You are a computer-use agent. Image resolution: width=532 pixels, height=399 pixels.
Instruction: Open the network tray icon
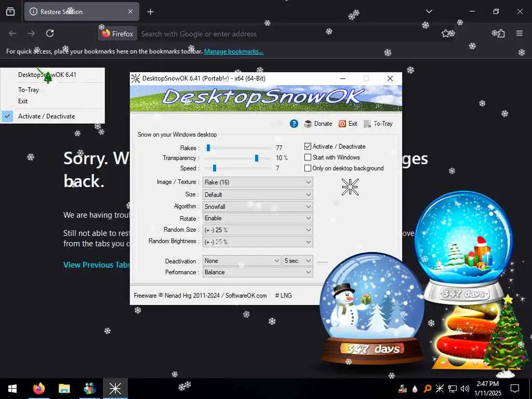[453, 389]
